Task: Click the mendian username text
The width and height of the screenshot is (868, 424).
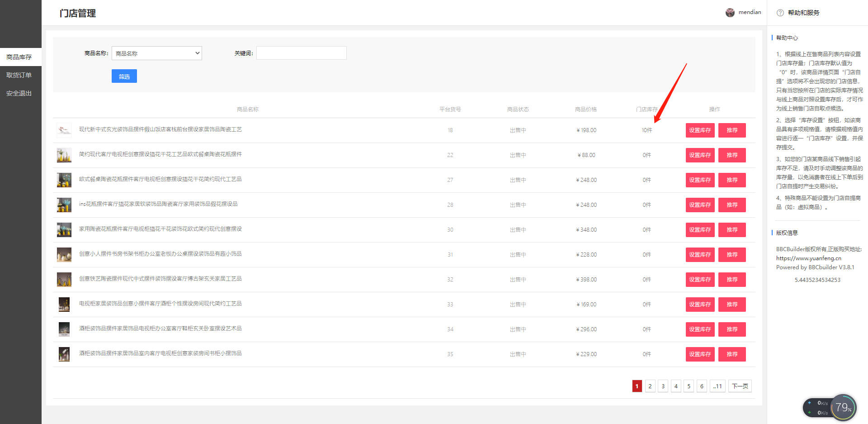Action: 750,12
